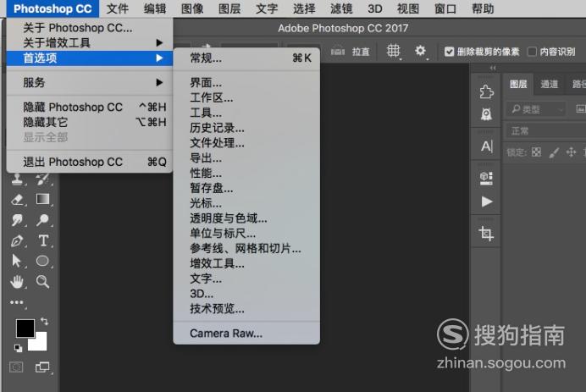Collapse the panel dock double-arrow

coord(493,68)
